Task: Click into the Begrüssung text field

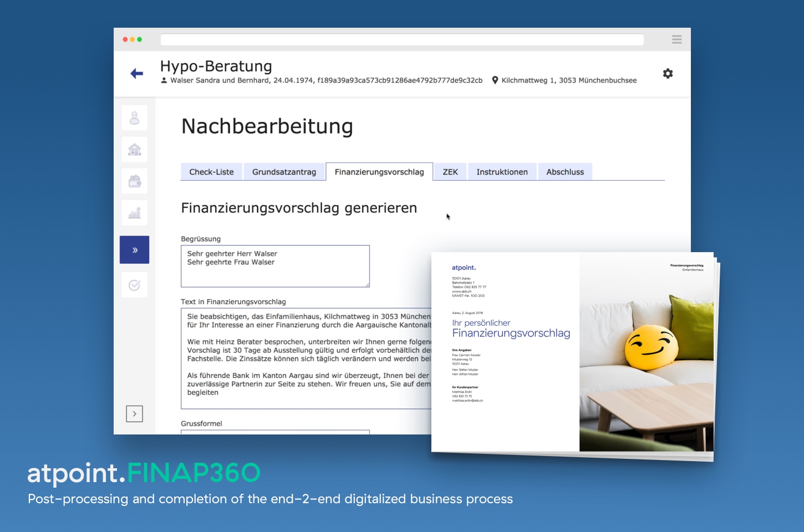Action: click(275, 266)
